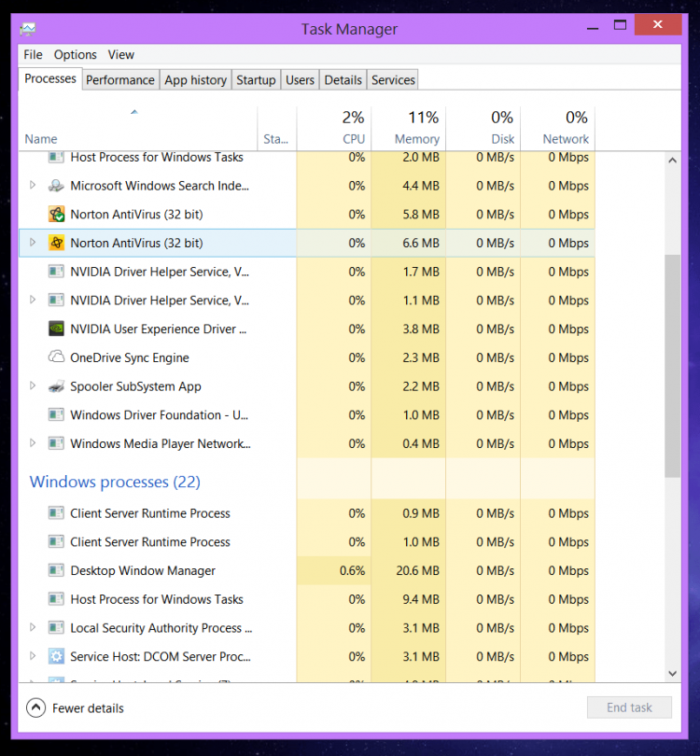
Task: Open the Options menu
Action: (76, 54)
